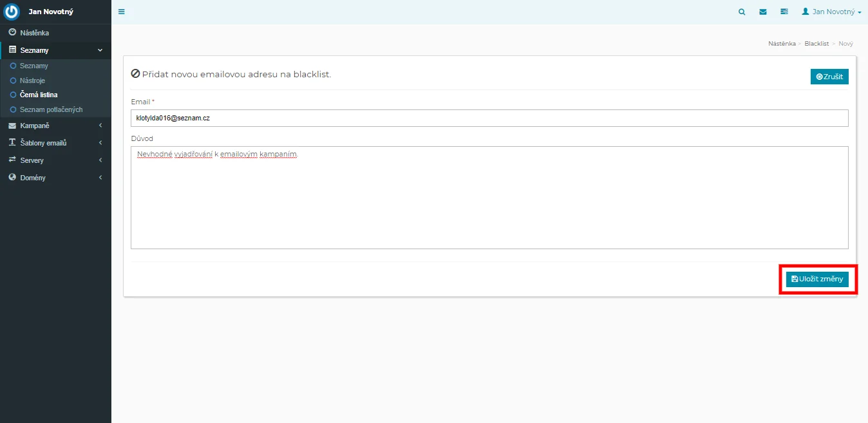Open the Nástěnka dashboard item
The image size is (868, 423).
coord(34,33)
